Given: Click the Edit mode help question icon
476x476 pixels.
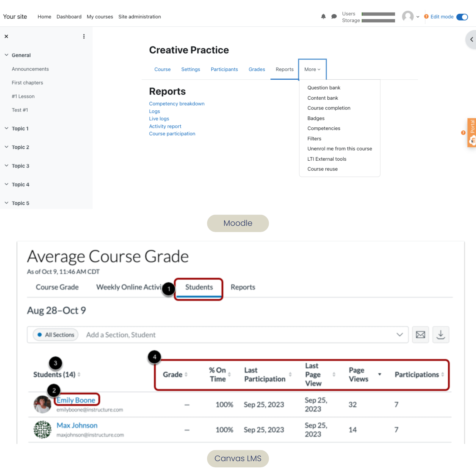Looking at the screenshot, I should pyautogui.click(x=426, y=17).
